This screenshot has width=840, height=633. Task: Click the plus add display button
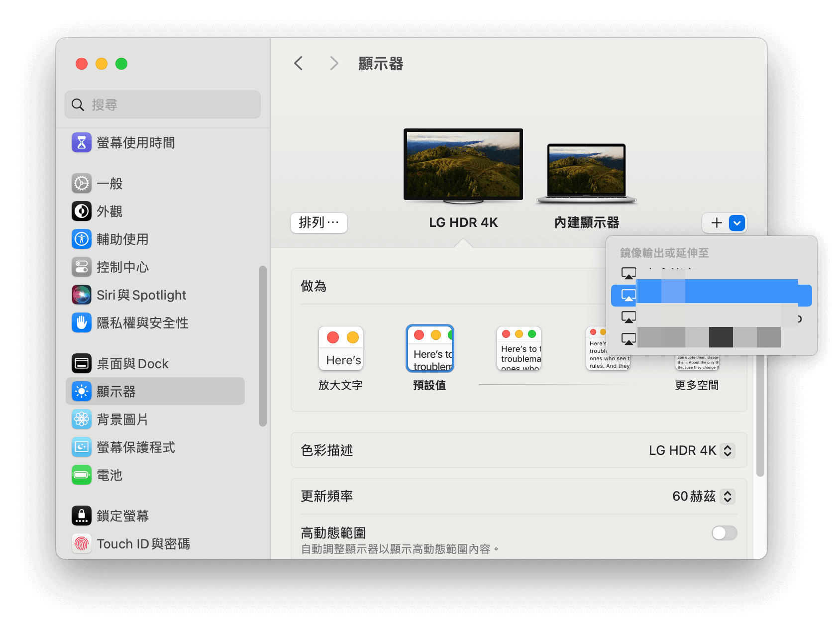pos(717,223)
